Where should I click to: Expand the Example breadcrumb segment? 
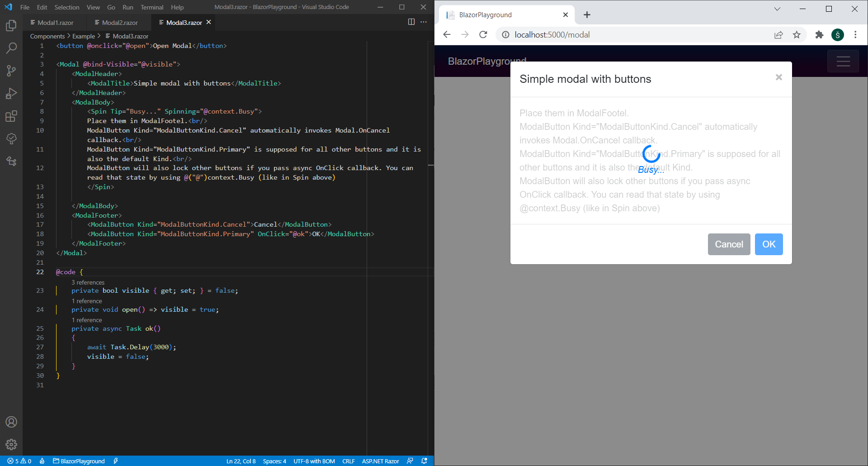pos(84,36)
